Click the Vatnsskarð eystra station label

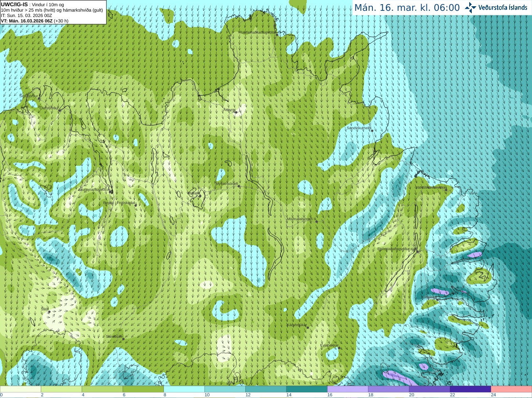click(430, 187)
